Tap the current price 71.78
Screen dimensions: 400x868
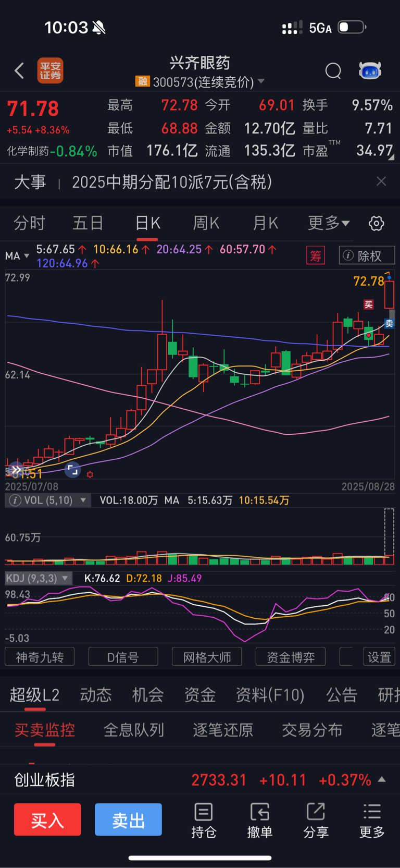33,109
